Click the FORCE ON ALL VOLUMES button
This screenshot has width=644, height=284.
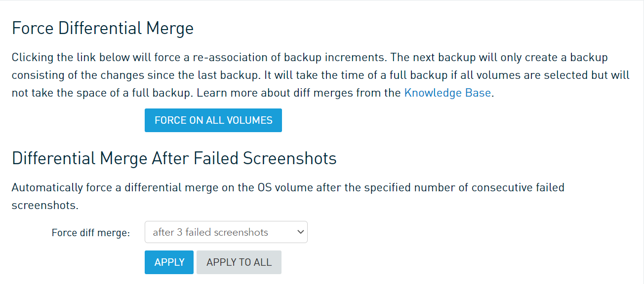(213, 120)
